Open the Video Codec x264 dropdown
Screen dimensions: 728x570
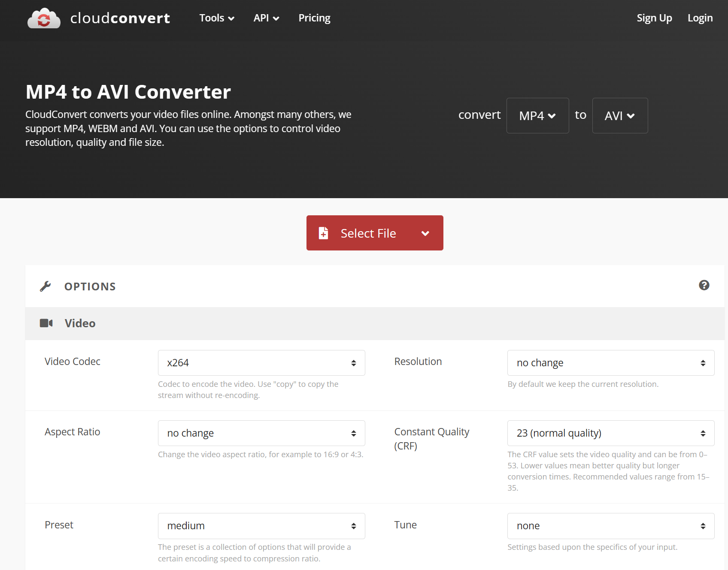pyautogui.click(x=261, y=363)
